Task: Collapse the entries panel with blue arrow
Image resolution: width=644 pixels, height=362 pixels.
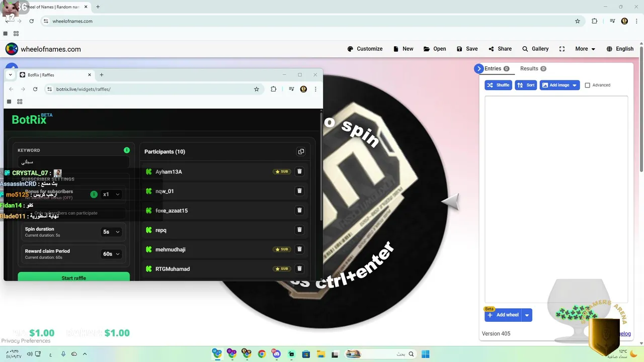Action: coord(478,69)
